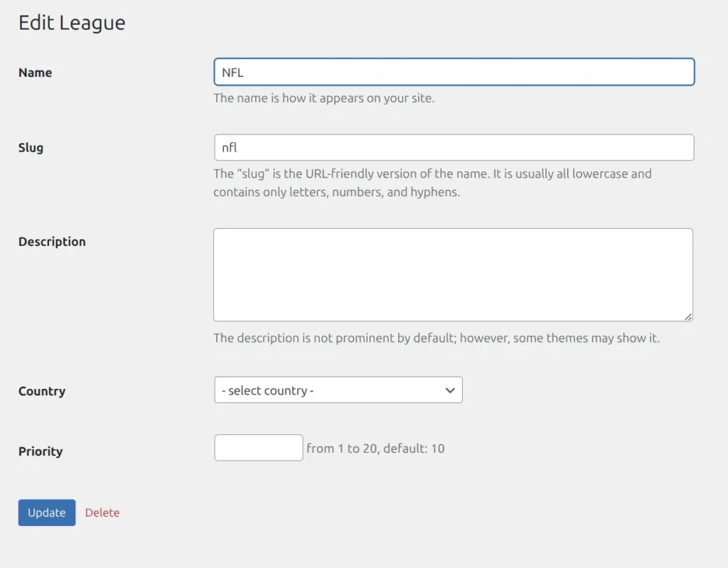Open the select country dropdown
This screenshot has width=728, height=568.
[338, 390]
